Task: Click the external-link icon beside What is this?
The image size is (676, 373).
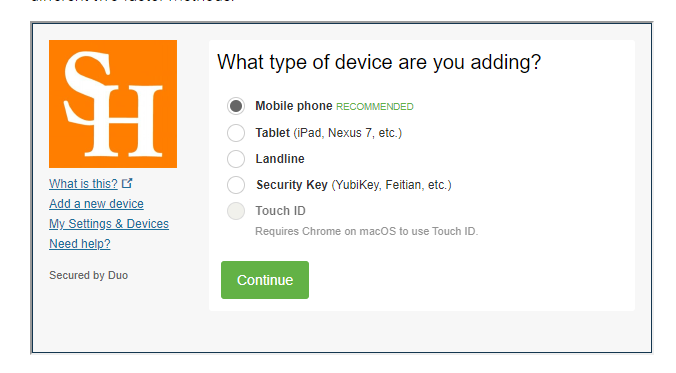Action: coord(127,183)
